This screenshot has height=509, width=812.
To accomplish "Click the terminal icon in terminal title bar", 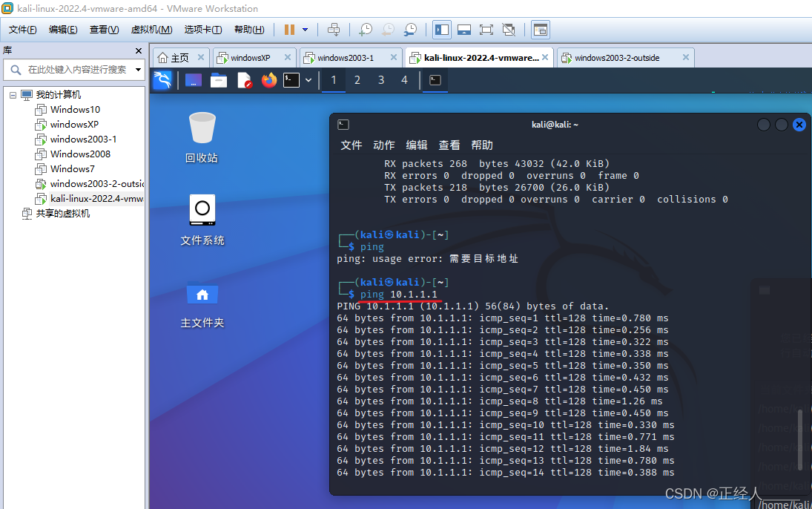I will coord(343,125).
